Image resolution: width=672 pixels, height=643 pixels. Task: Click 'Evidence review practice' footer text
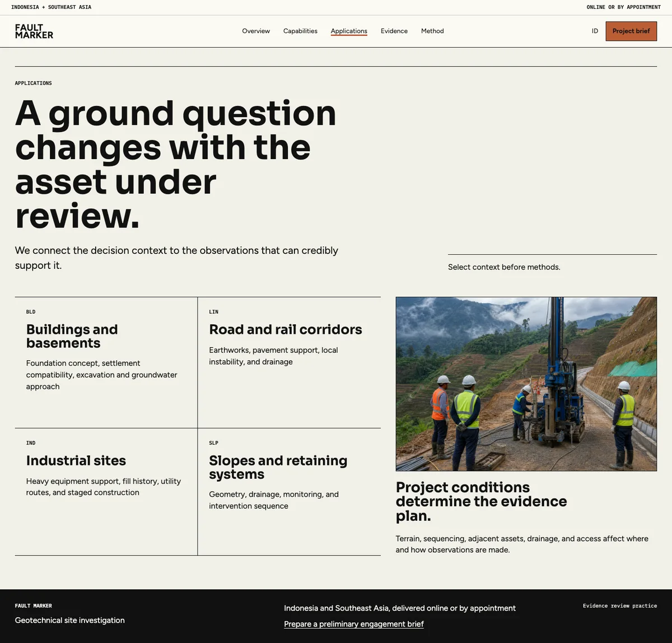point(620,606)
